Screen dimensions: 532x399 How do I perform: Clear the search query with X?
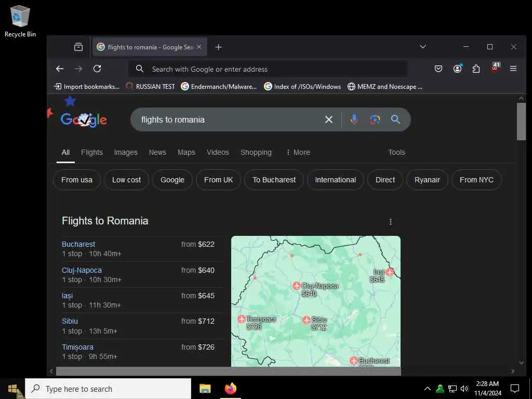point(329,119)
